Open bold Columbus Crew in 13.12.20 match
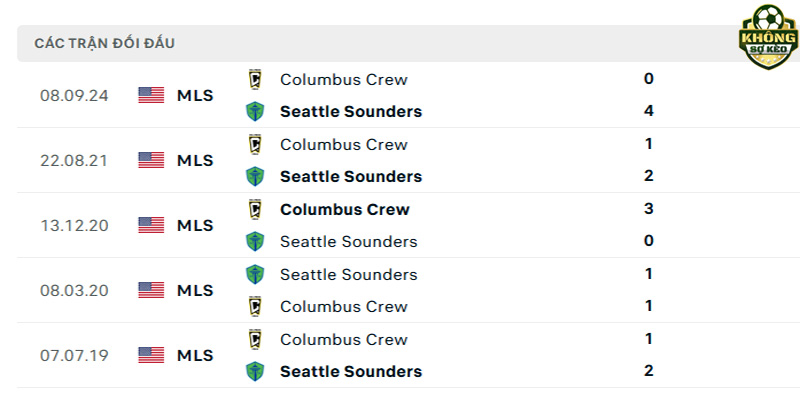Screen dimensions: 800x400 tap(345, 210)
